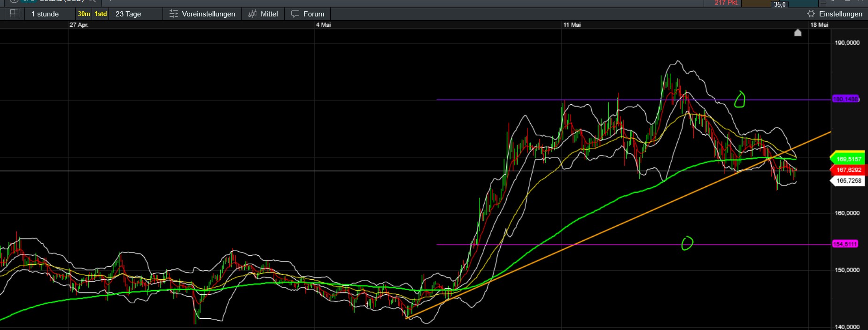Select the lower green hand-drawn oval annotation
Image resolution: width=868 pixels, height=330 pixels.
tap(687, 243)
